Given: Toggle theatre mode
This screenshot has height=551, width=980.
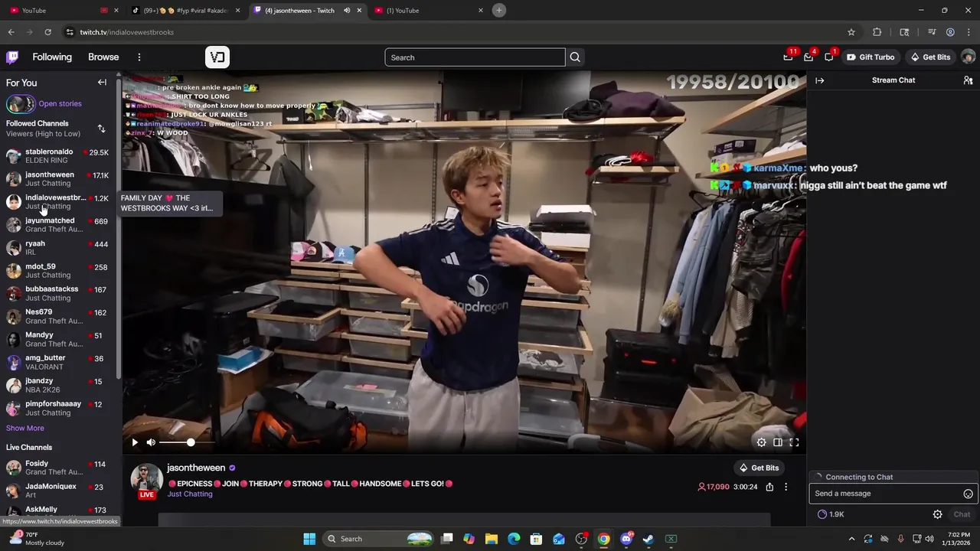Looking at the screenshot, I should tap(778, 442).
